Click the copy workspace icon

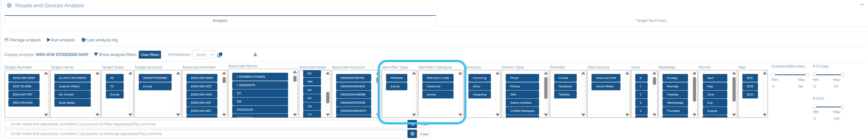[220, 55]
